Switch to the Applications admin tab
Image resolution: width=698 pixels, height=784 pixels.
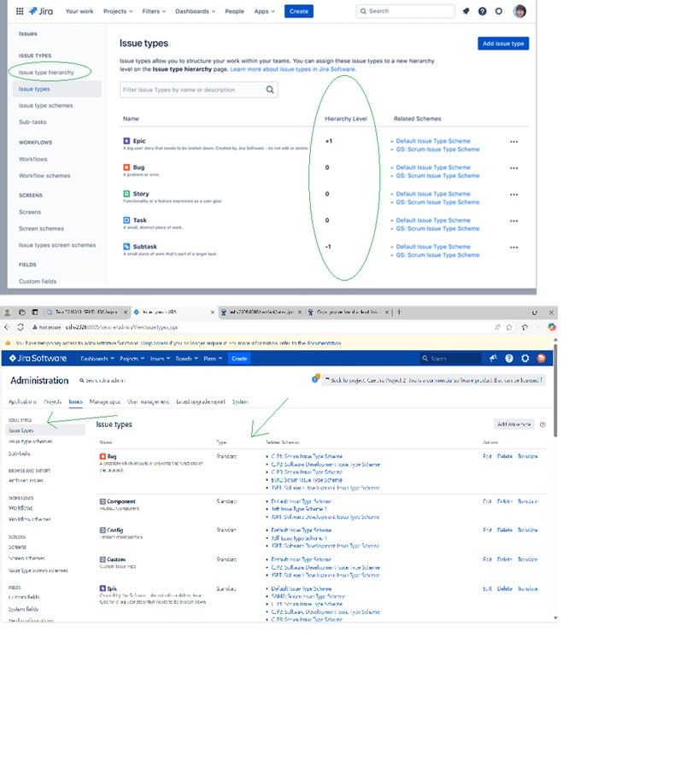(22, 401)
